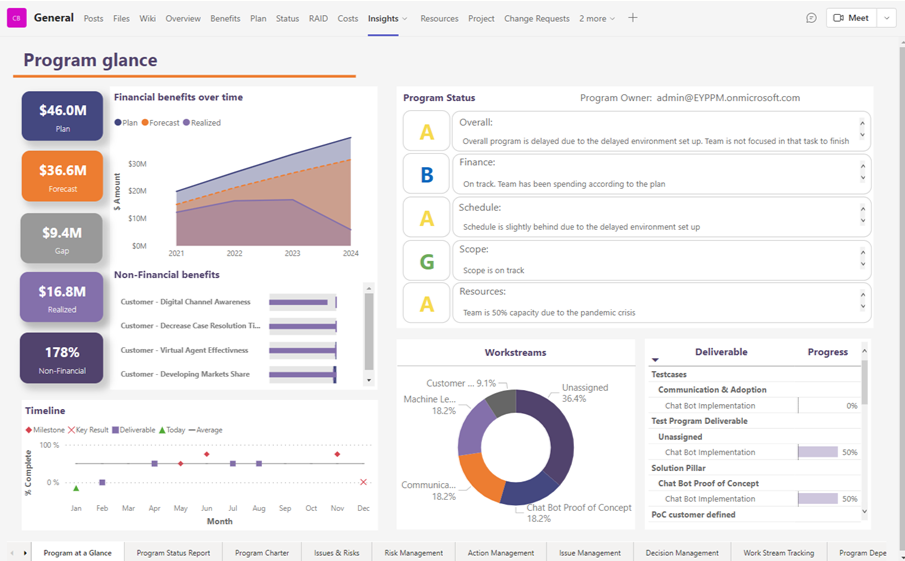Click the red Key Result X marker in December
905x561 pixels.
click(363, 482)
